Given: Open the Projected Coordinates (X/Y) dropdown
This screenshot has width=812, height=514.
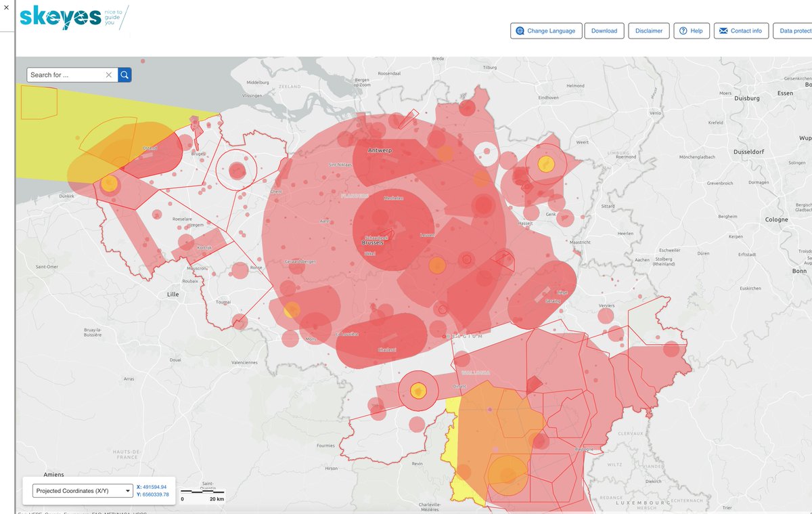Looking at the screenshot, I should (83, 491).
